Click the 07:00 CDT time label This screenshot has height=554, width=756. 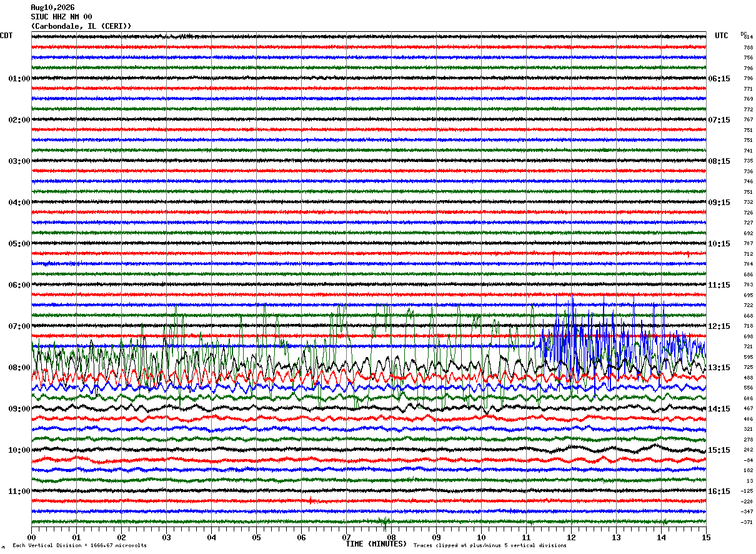tap(19, 326)
